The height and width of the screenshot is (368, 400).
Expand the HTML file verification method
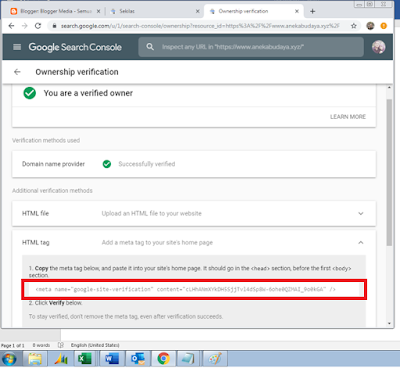361,213
